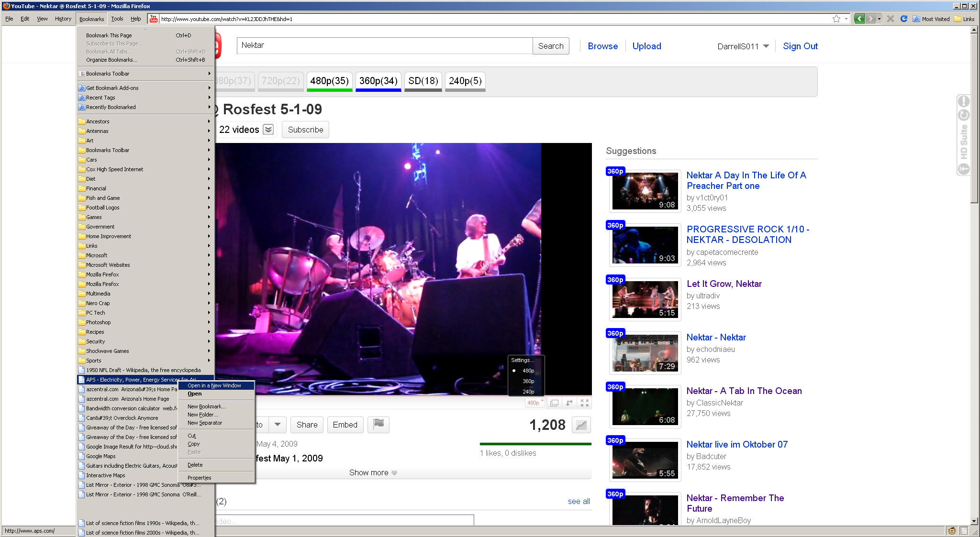Click the Subscribe button
Screen dimensions: 980x537
(x=305, y=130)
